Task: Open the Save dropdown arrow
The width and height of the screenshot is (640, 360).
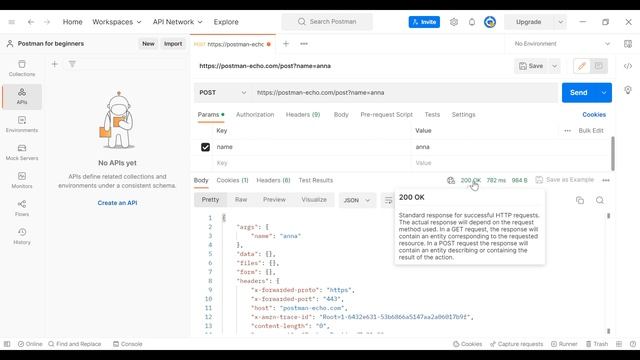Action: point(554,66)
